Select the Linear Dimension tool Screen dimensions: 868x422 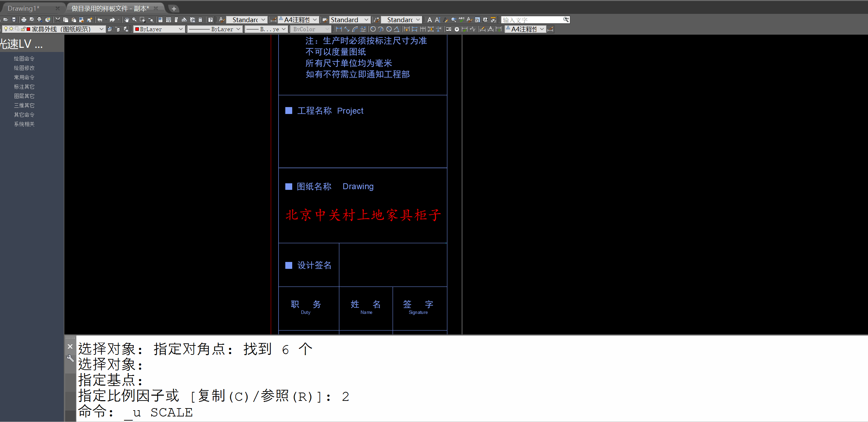point(339,29)
